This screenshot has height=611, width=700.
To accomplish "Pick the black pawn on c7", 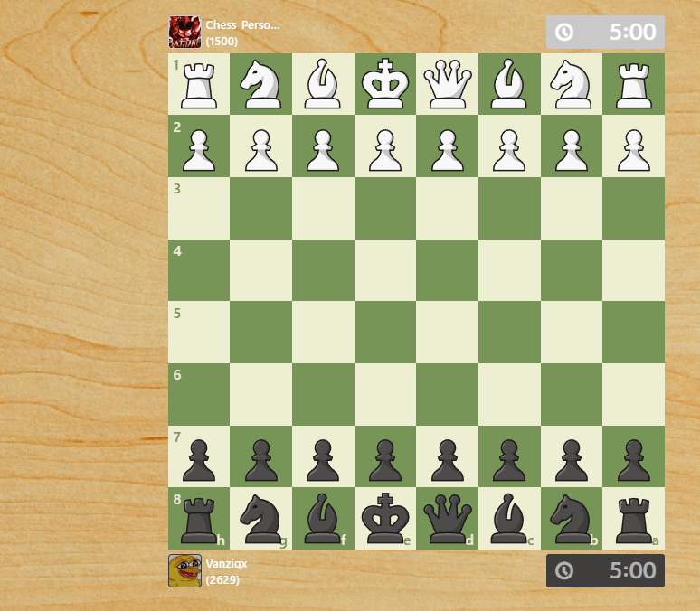I will pyautogui.click(x=509, y=460).
